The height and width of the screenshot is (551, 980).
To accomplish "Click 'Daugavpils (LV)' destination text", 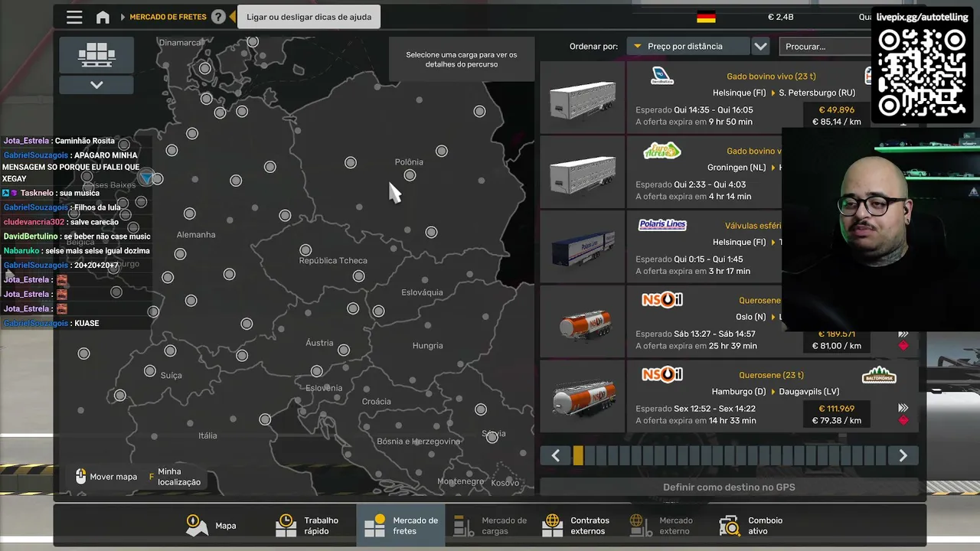I will [809, 392].
